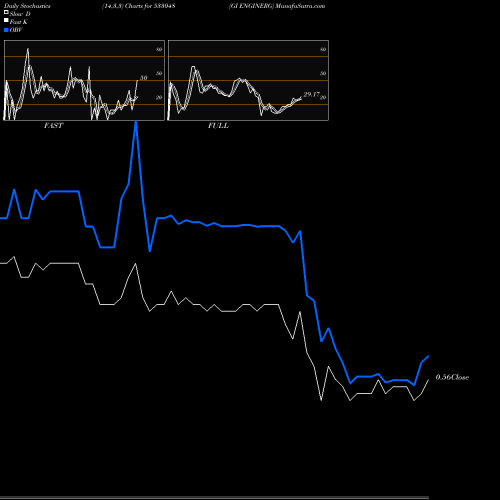500x500 pixels.
Task: Click the 'Fast K' legend label
Action: tap(19, 22)
